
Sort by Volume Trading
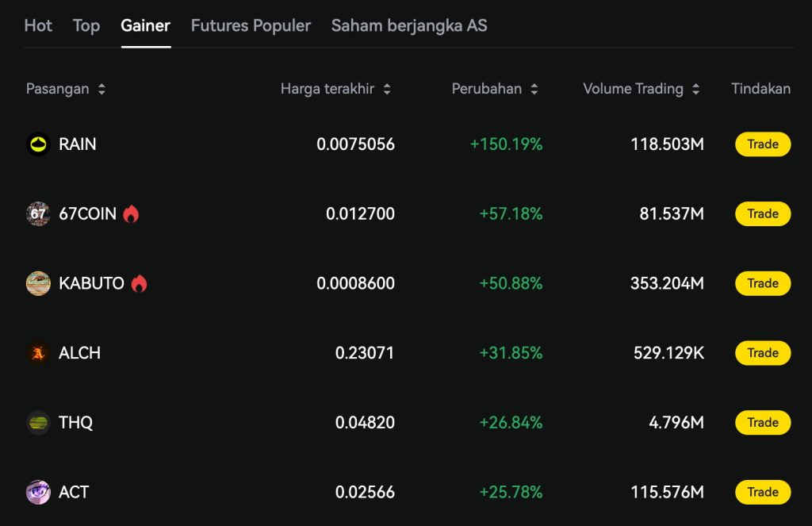click(696, 89)
